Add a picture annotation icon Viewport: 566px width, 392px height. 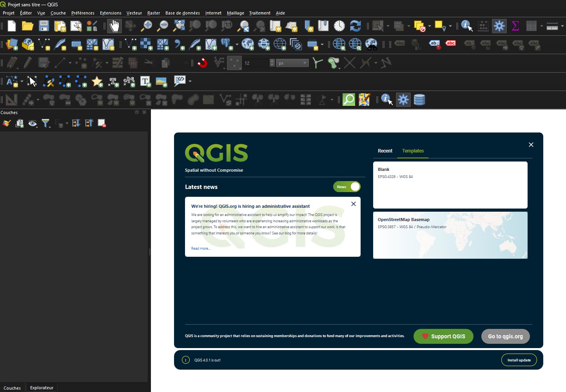(x=161, y=81)
